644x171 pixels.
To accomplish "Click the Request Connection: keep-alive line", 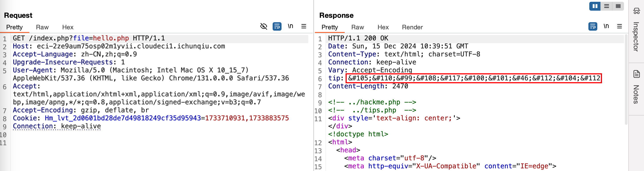I will [x=57, y=126].
